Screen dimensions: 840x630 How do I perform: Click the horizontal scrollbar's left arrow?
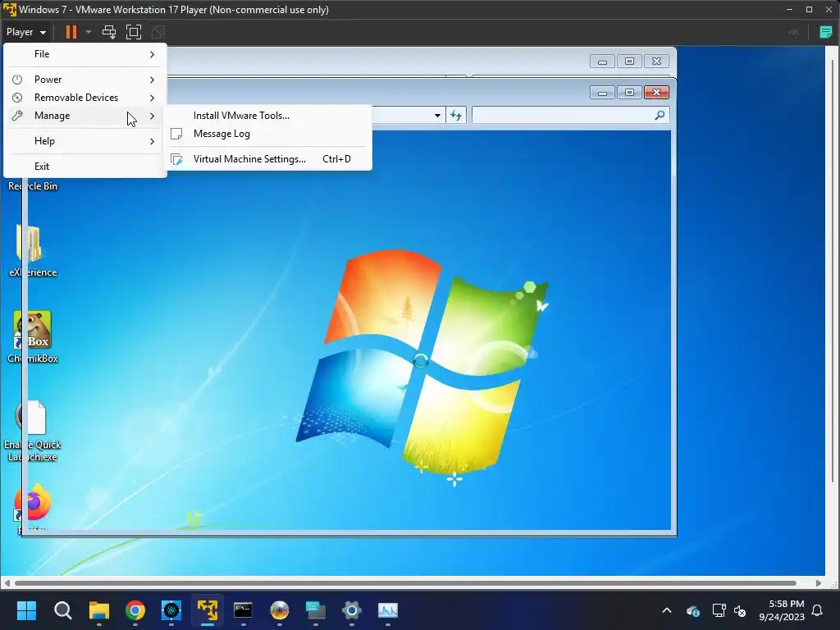pos(7,583)
